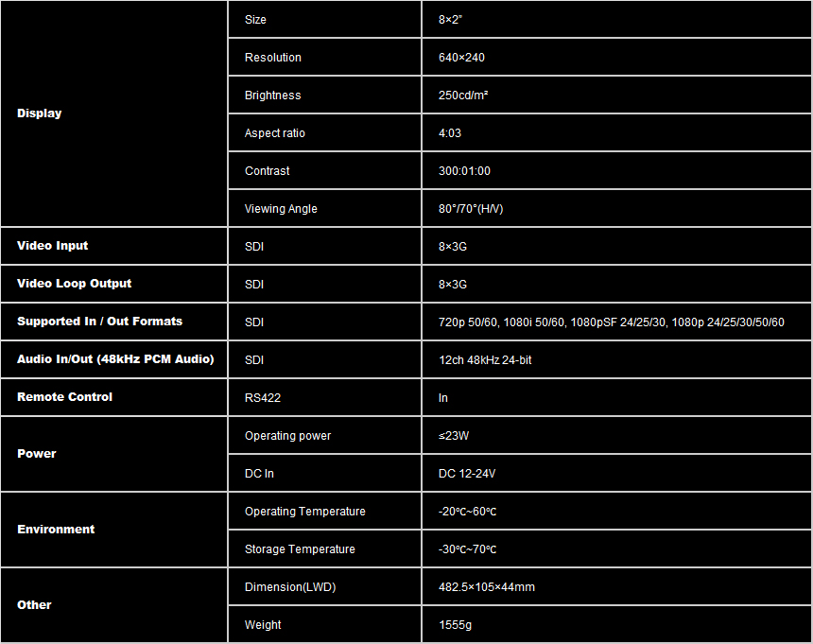Viewport: 813px width, 644px height.
Task: Select the Dimension value 482.5×105×44mm
Action: tap(486, 587)
